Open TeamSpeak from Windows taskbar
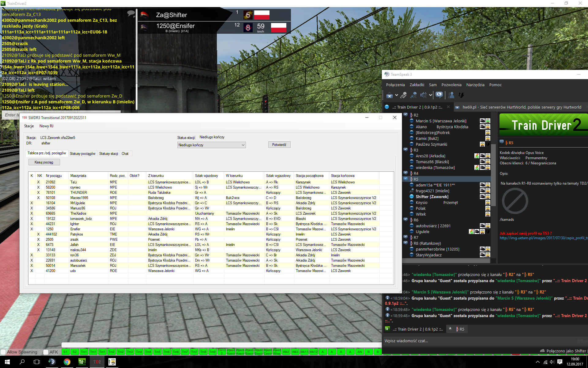 [x=52, y=362]
